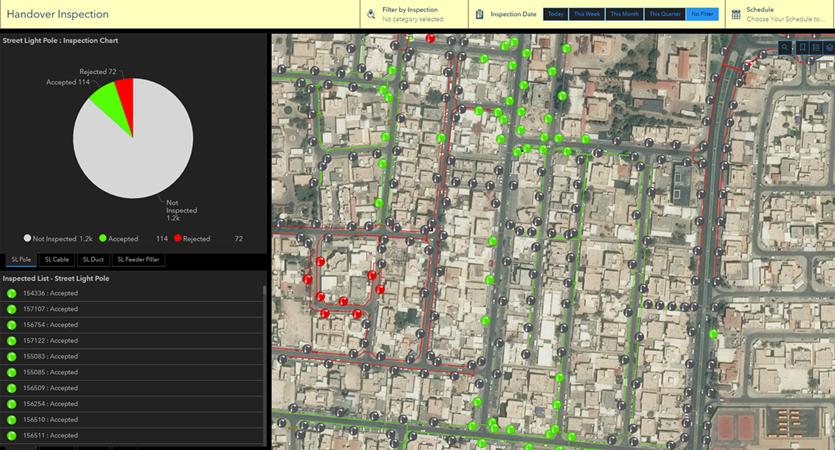The height and width of the screenshot is (450, 835).
Task: Switch to the SL Feeder Pillar tab
Action: coord(138,260)
